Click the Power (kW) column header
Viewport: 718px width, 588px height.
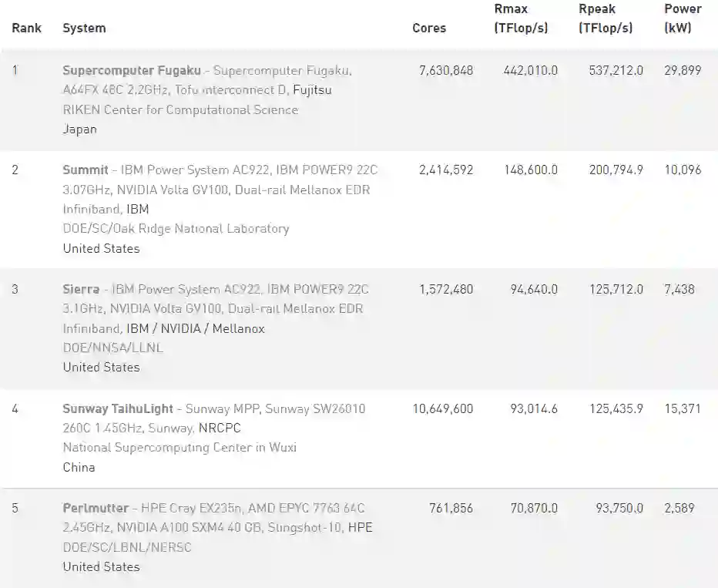pos(683,18)
